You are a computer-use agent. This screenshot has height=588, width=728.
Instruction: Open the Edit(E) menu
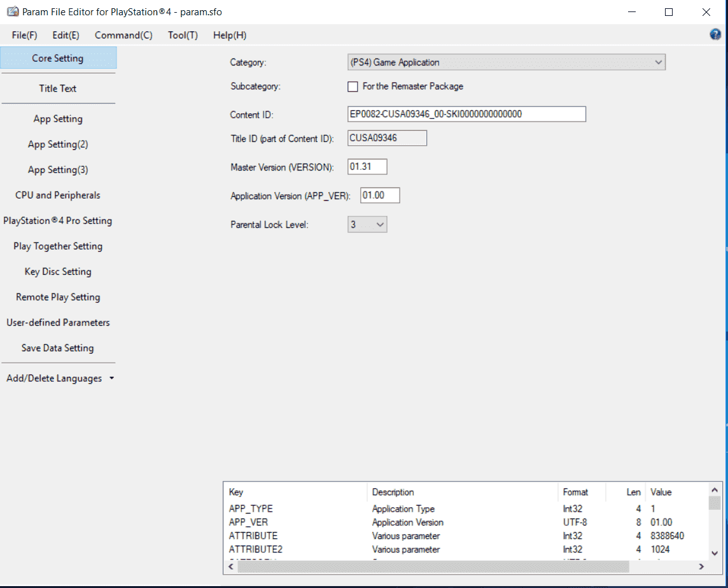click(66, 35)
